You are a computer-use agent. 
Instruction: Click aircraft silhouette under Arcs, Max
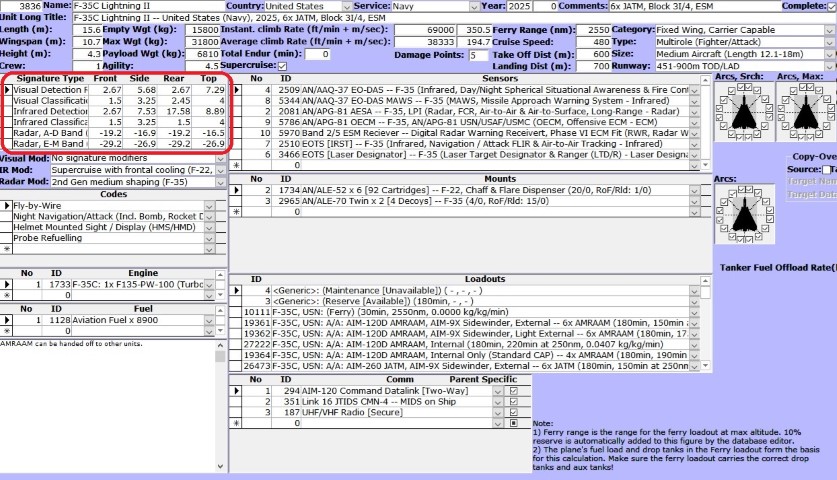pyautogui.click(x=806, y=112)
